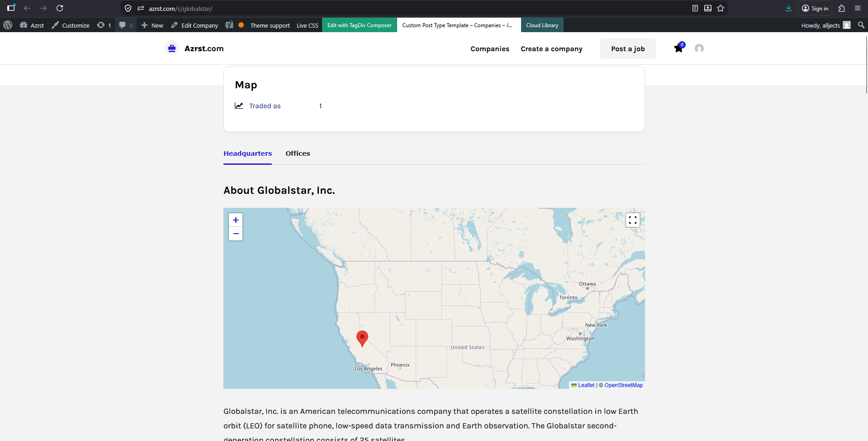Click New in the WordPress admin bar
This screenshot has width=868, height=441.
click(x=152, y=25)
